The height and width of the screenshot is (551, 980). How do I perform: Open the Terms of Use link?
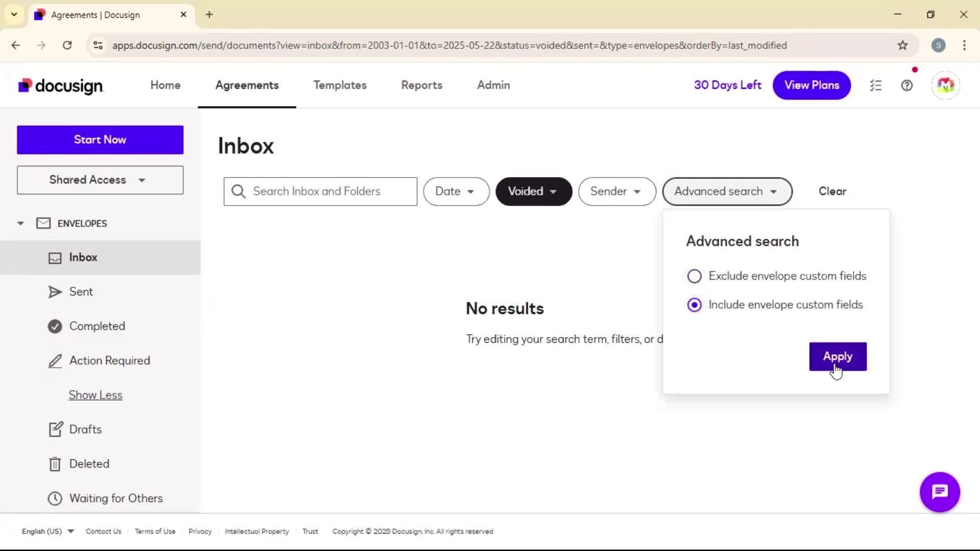[155, 531]
